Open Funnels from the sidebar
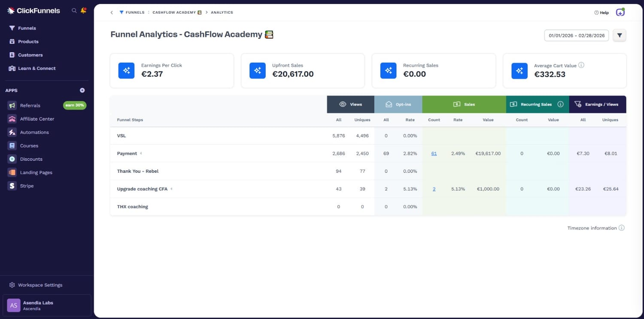This screenshot has width=644, height=319. 27,28
